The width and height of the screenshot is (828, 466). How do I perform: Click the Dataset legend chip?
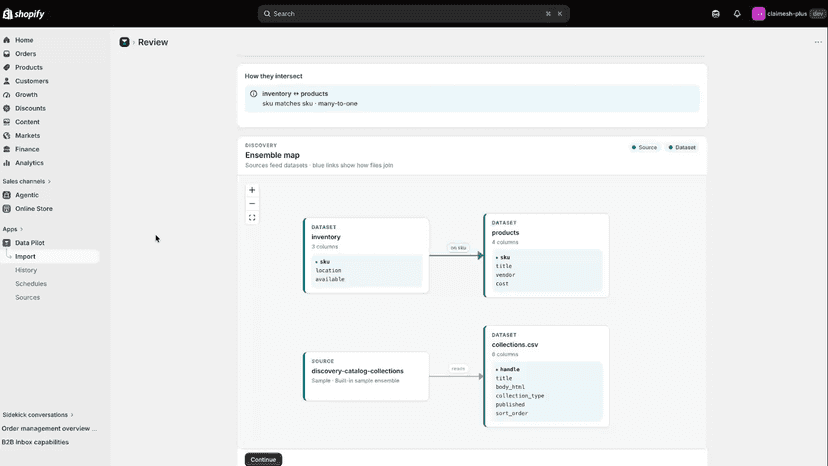682,147
